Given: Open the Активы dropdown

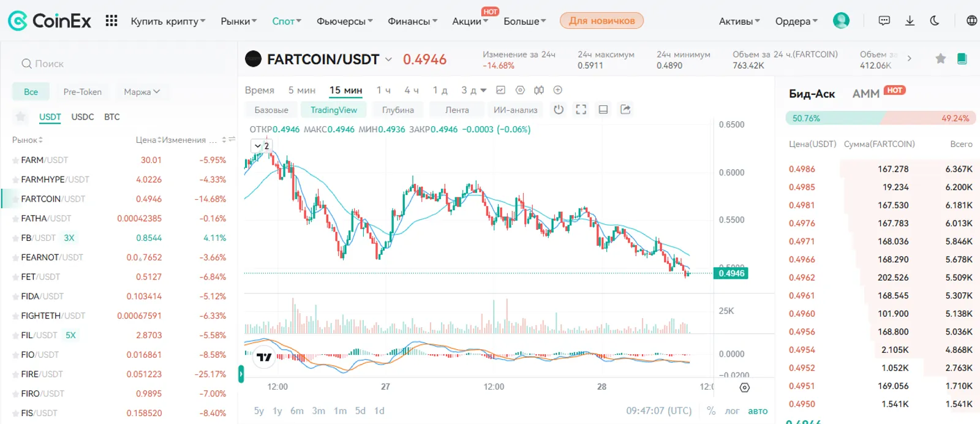Looking at the screenshot, I should [739, 21].
